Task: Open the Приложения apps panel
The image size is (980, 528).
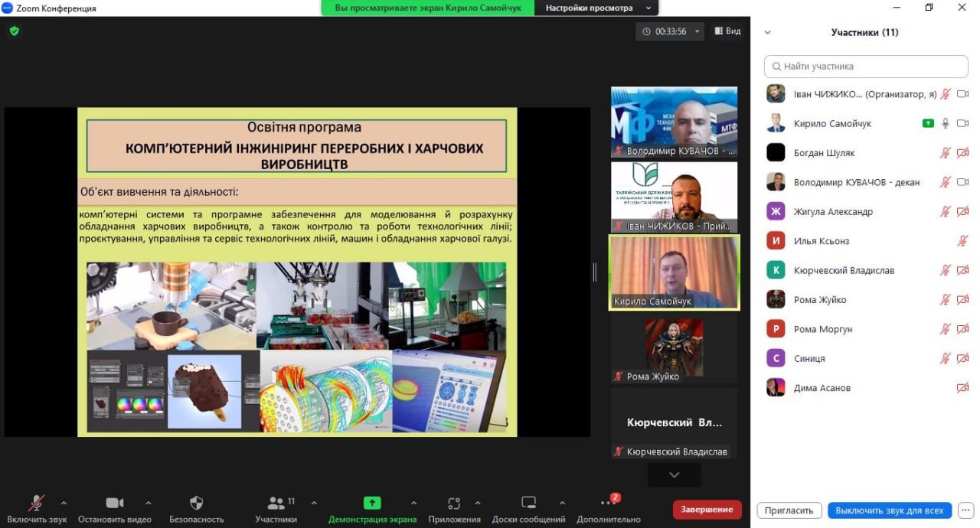Action: 454,510
